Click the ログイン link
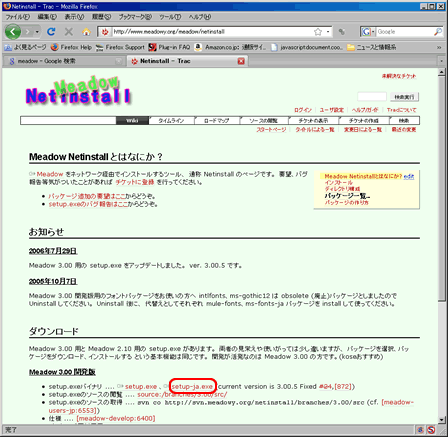This screenshot has height=437, width=448. point(303,110)
